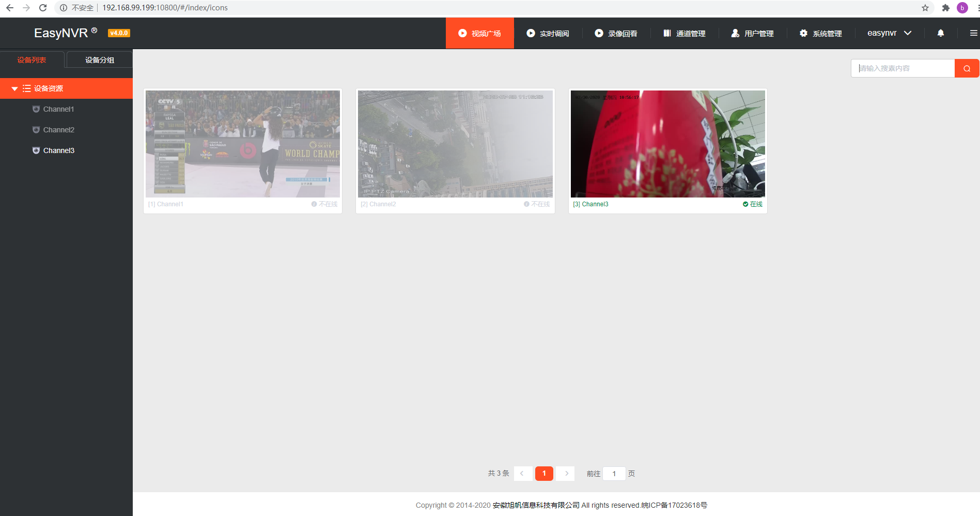Viewport: 980px width, 516px height.
Task: Open 安徽旭帆信息科技有限公司 footer link
Action: click(536, 505)
